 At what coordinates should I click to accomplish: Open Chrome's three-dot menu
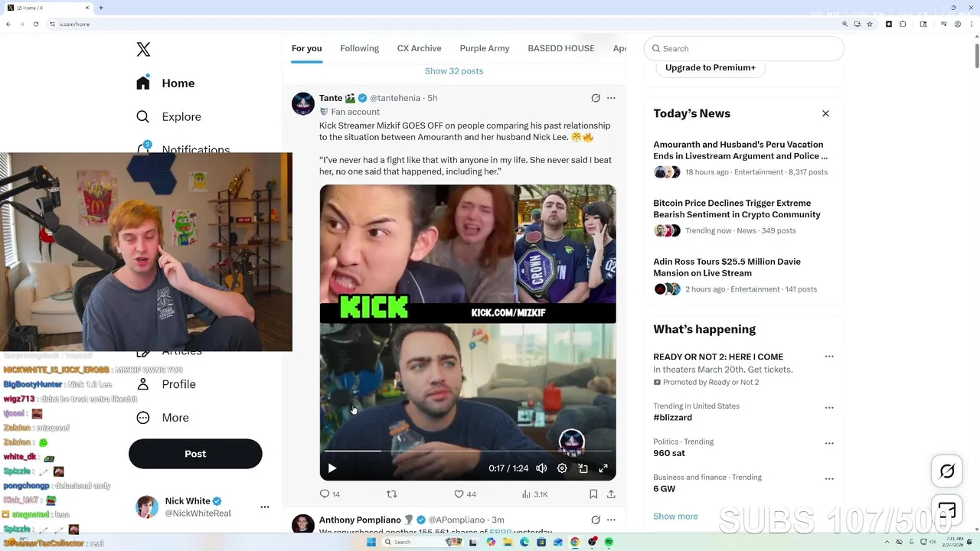(x=972, y=24)
